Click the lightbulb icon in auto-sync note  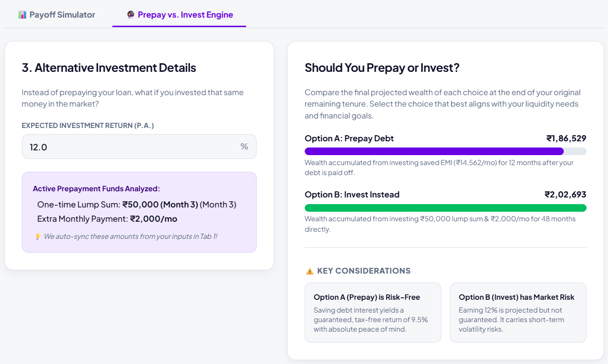38,236
